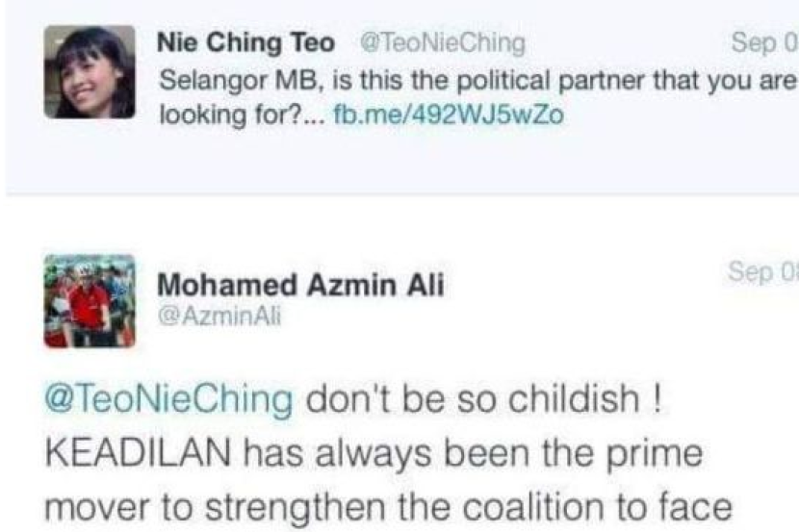Click Nie Ching Teo's profile photo
The image size is (799, 532).
pyautogui.click(x=90, y=71)
